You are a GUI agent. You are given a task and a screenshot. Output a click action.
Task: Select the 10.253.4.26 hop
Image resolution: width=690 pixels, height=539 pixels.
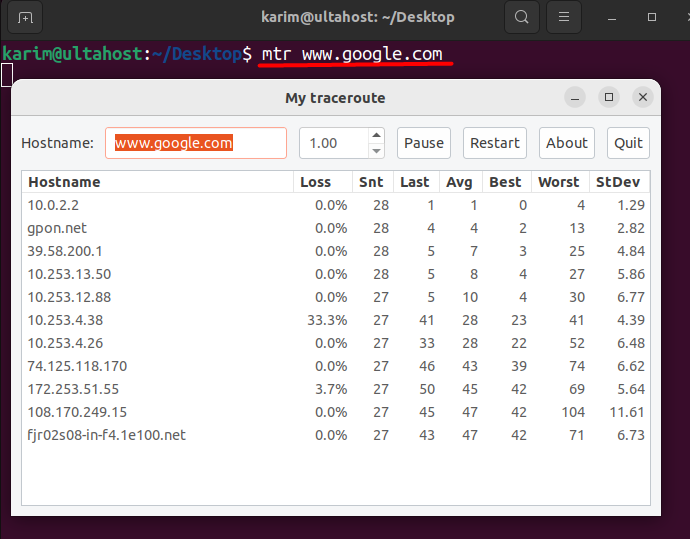336,343
